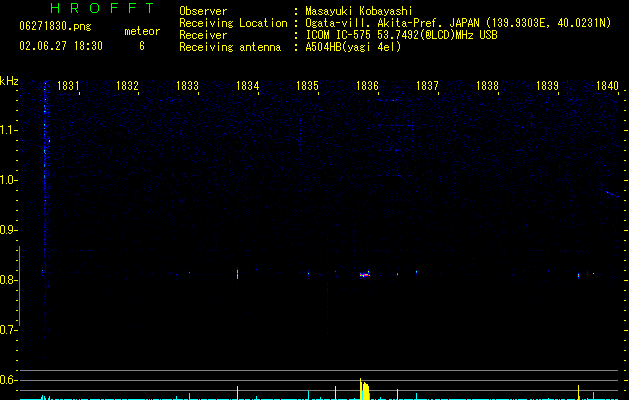Click the 1835 time marker
The width and height of the screenshot is (629, 400).
click(x=307, y=86)
